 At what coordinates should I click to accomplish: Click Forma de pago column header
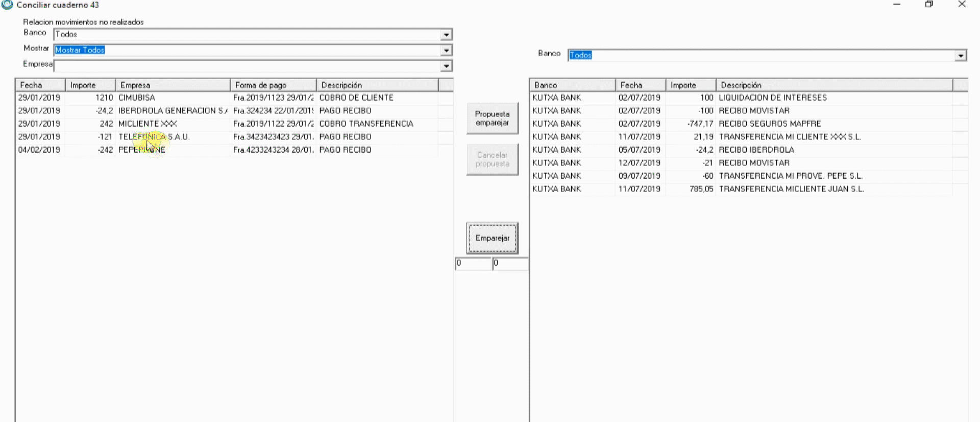point(273,85)
